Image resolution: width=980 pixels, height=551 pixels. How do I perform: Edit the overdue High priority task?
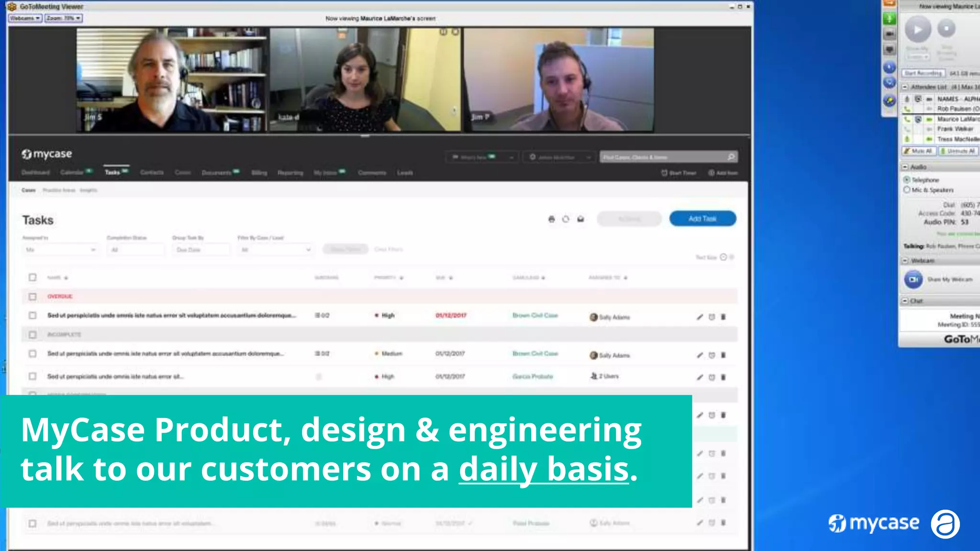[x=700, y=317]
